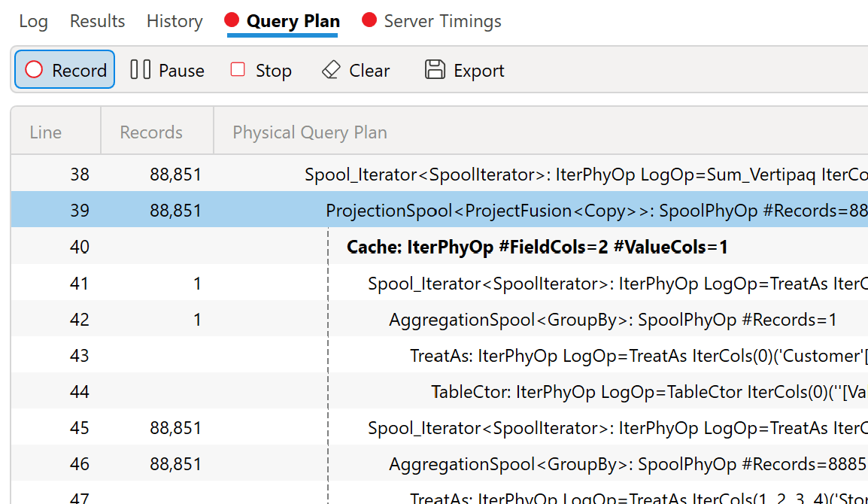Select line number 44 cell

point(80,392)
